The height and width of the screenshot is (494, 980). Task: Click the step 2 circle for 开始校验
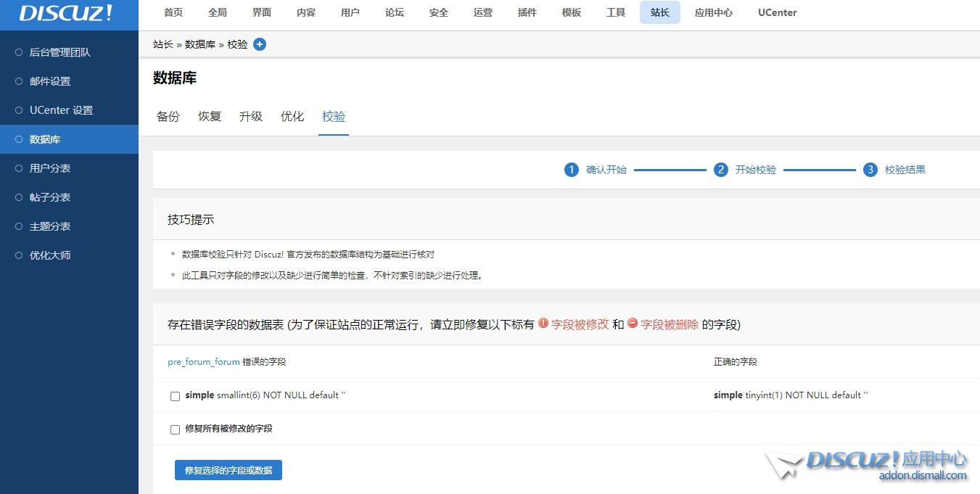click(720, 170)
